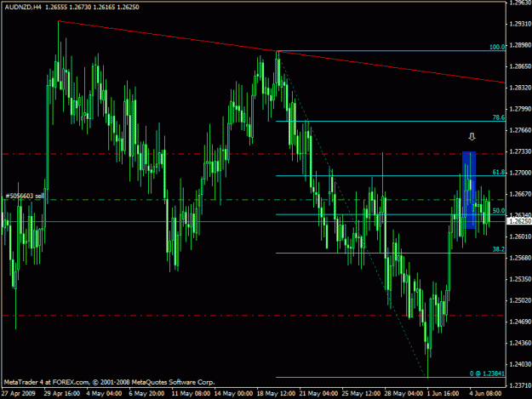Click the 1.28650 price axis label
Screen dimensions: 532x399
(520, 66)
